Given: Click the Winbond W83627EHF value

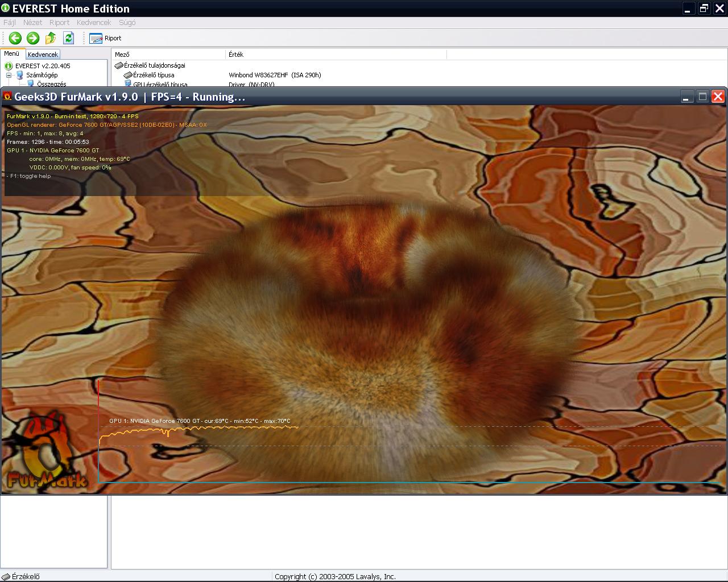Looking at the screenshot, I should coord(275,75).
